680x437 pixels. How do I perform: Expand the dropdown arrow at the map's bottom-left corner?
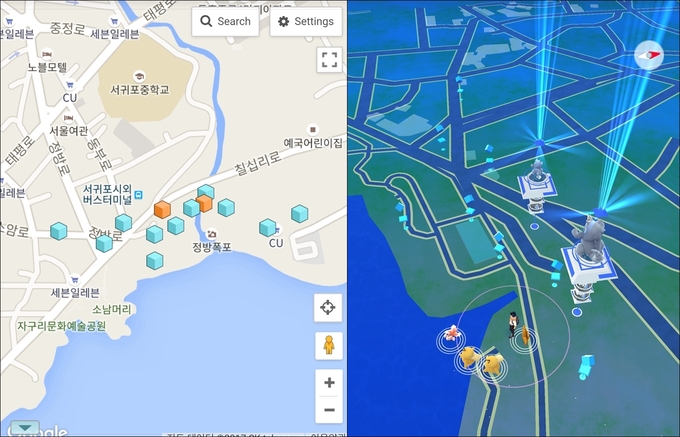point(25,427)
